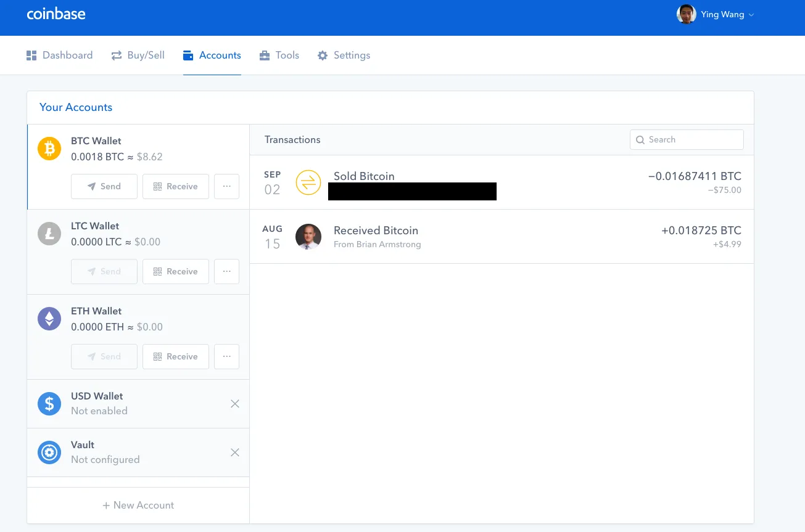This screenshot has height=532, width=805.
Task: Open ETH Wallet more options menu
Action: (x=226, y=356)
